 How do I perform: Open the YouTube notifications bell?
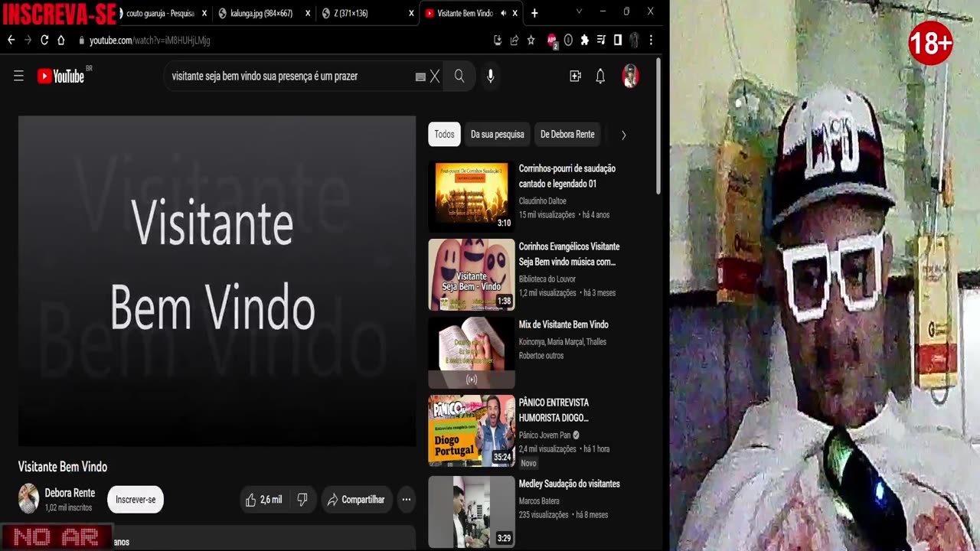[600, 76]
